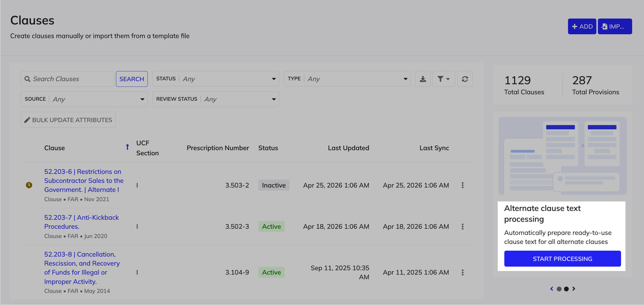Click the 287 Total Provisions stat

(595, 85)
